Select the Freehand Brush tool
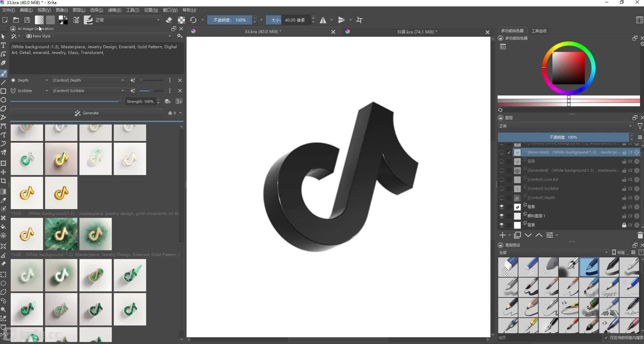The image size is (644, 344). [x=3, y=74]
